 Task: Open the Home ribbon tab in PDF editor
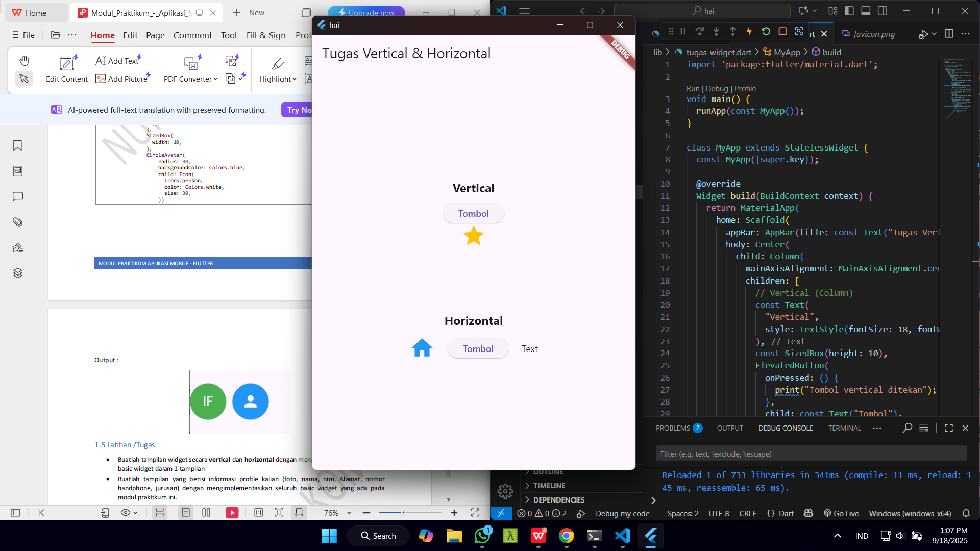click(103, 35)
